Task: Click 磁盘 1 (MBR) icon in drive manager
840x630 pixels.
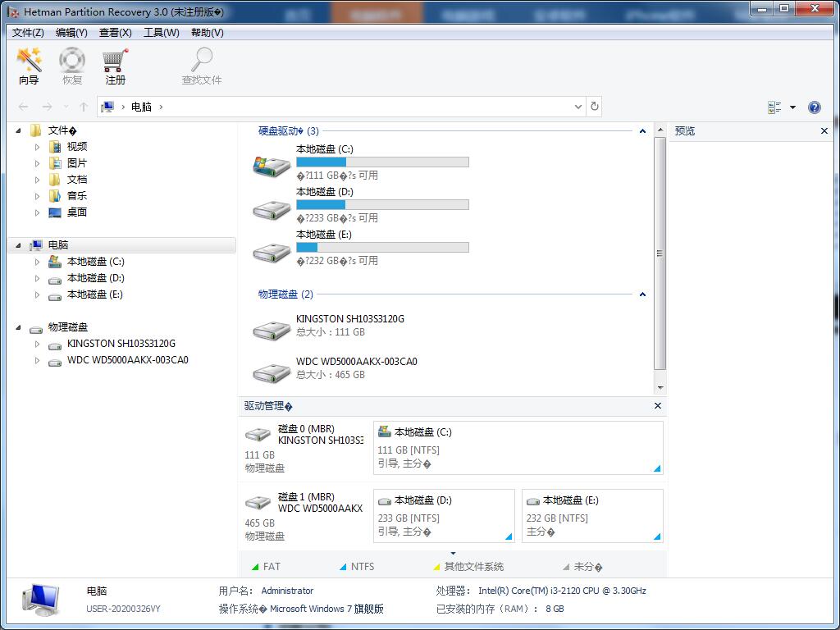Action: (258, 502)
